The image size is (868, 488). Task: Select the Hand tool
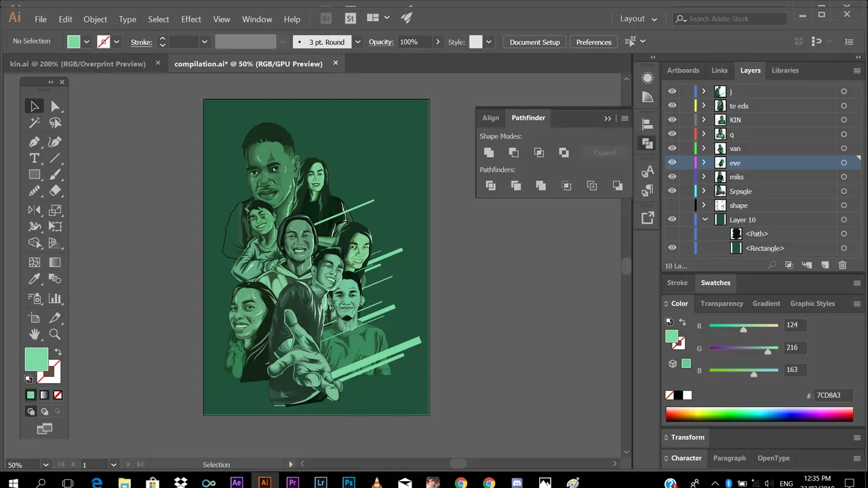coord(35,333)
